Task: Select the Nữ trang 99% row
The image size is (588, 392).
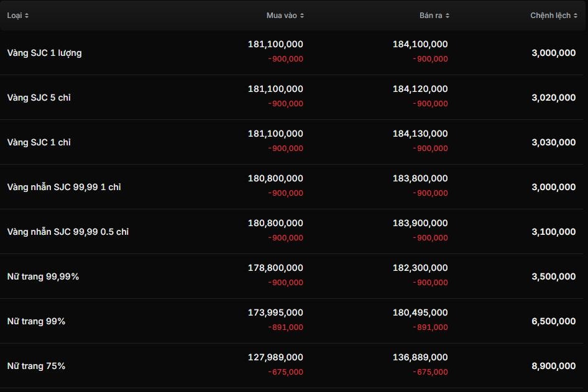Action: (36, 321)
